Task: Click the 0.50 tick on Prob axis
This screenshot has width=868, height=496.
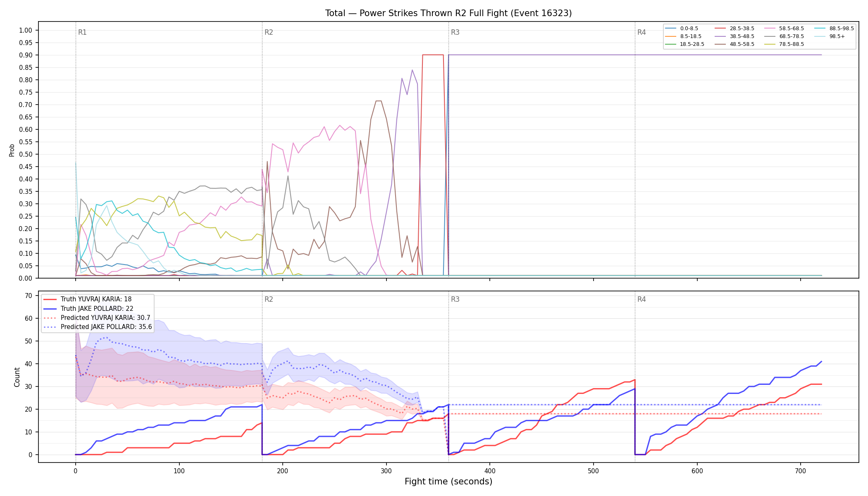Action: (26, 154)
